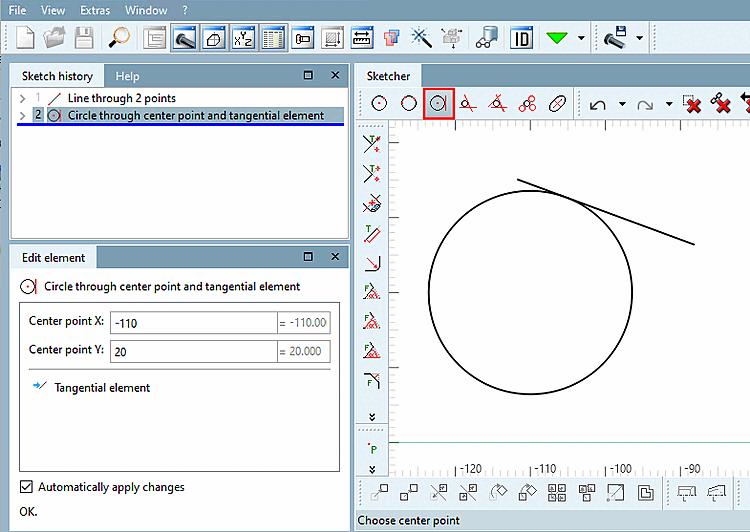Click the new document icon
The image size is (750, 532).
25,38
